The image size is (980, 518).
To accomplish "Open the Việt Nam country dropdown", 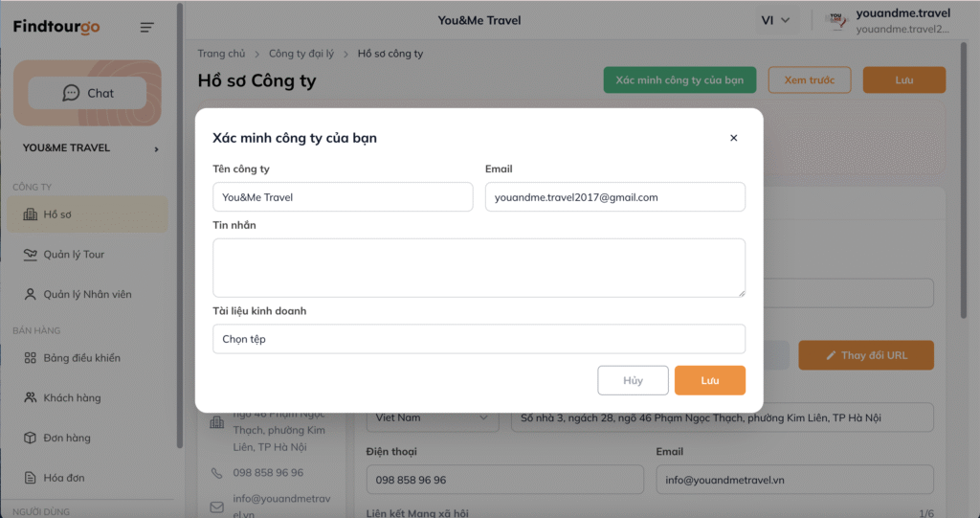I will tap(433, 417).
